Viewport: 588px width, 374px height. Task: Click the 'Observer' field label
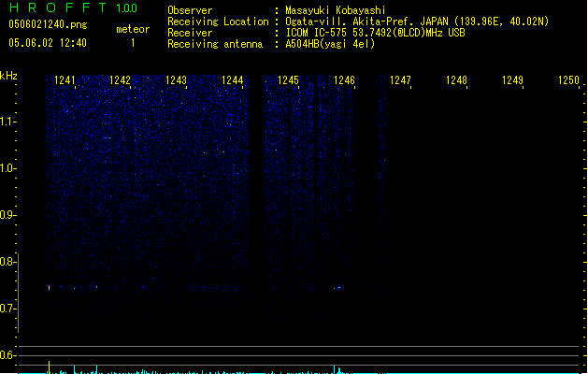coord(190,10)
